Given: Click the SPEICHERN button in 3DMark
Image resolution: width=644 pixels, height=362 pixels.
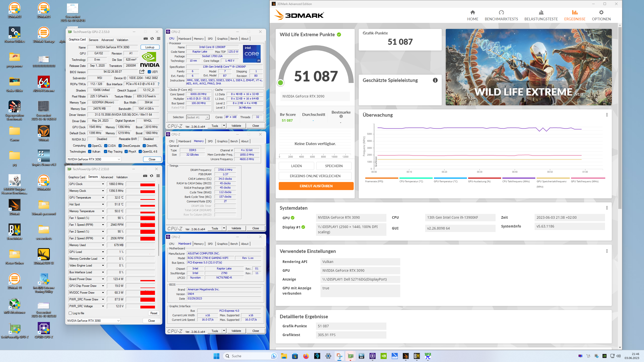Looking at the screenshot, I should coord(334,166).
